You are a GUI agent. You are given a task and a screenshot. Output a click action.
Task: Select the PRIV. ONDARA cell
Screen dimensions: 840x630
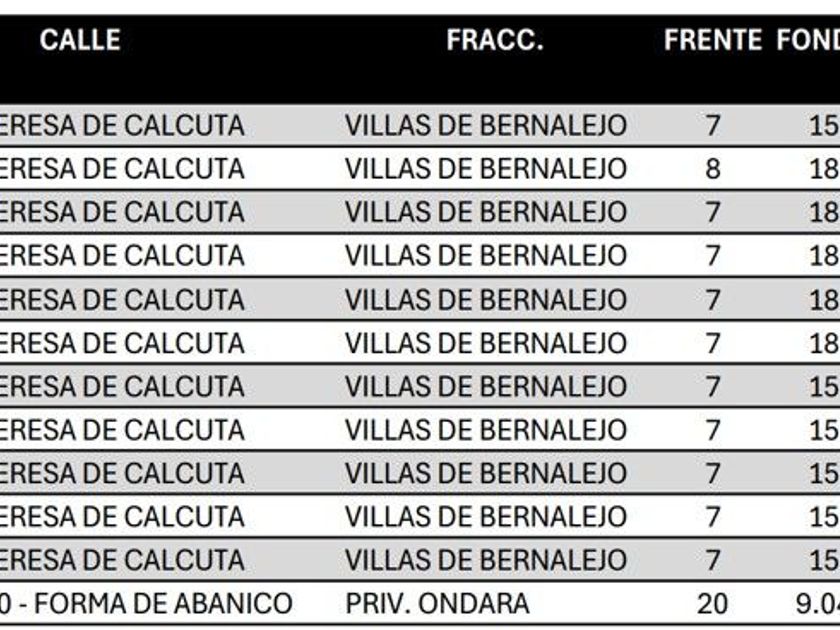437,604
